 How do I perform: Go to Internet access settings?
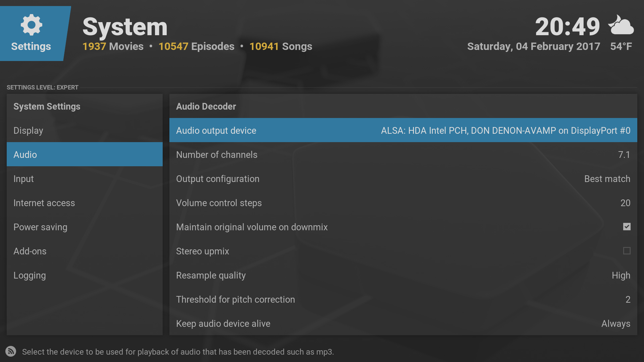click(85, 203)
